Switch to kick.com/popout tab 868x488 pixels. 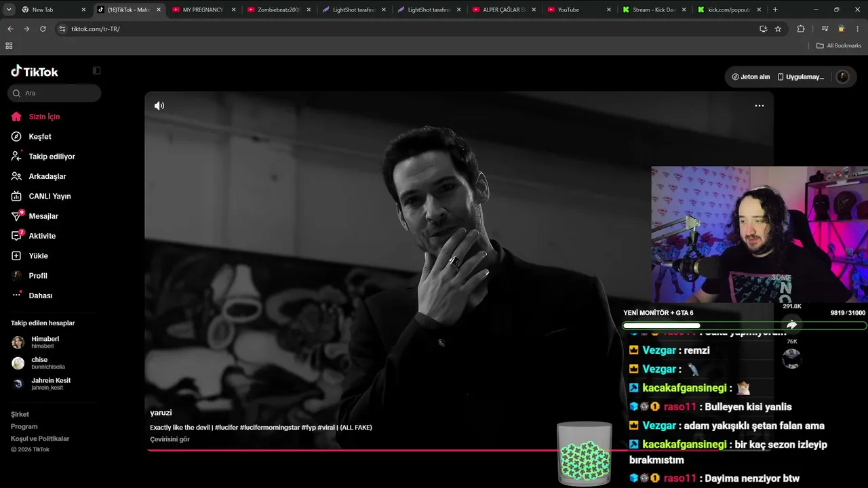pos(728,9)
